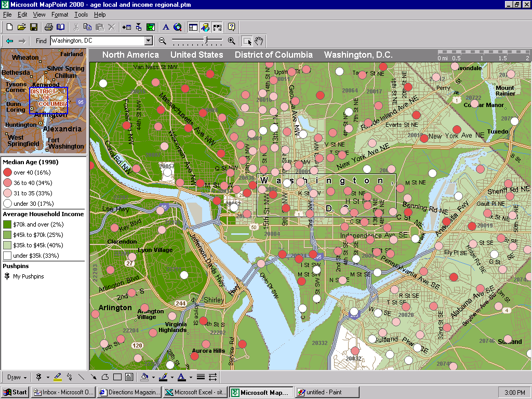
Task: Enable the hand pan tool
Action: coord(259,41)
